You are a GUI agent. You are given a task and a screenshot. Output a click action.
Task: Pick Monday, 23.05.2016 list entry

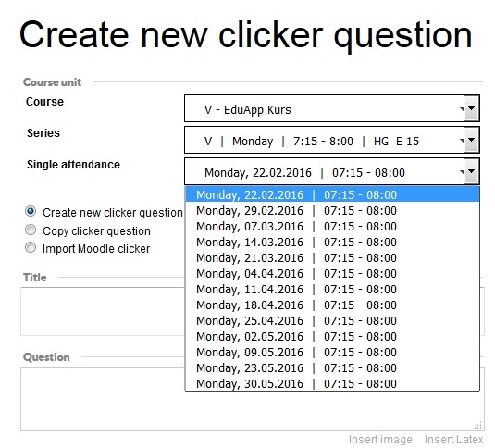tap(332, 367)
